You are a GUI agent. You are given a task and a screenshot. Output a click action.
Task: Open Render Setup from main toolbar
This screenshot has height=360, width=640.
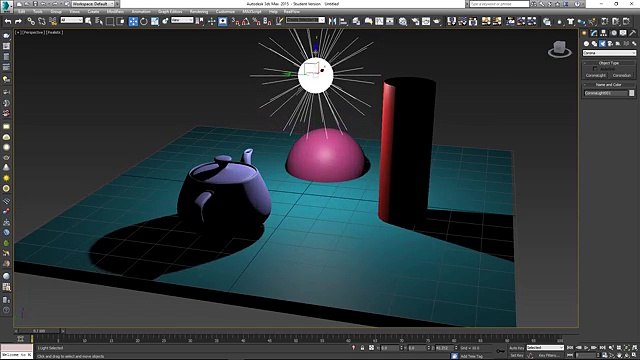[415, 21]
